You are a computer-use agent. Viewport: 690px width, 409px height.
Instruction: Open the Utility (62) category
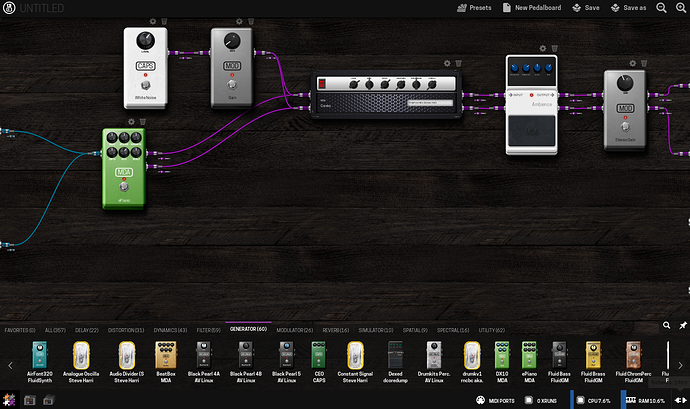(492, 330)
